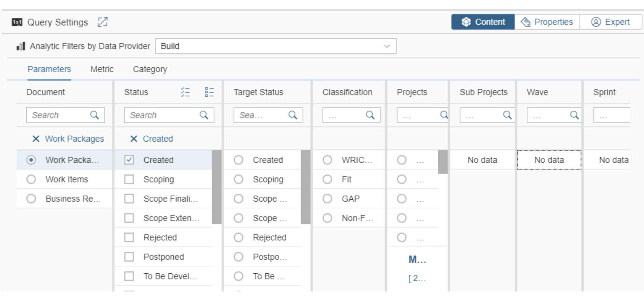Click the search magnifier in Wave column
This screenshot has height=301, width=644.
pyautogui.click(x=574, y=115)
